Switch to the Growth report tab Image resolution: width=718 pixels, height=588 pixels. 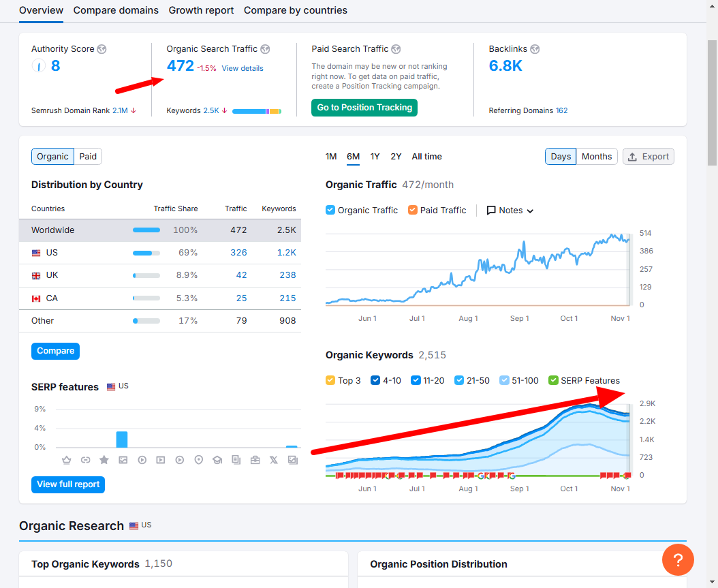tap(201, 10)
